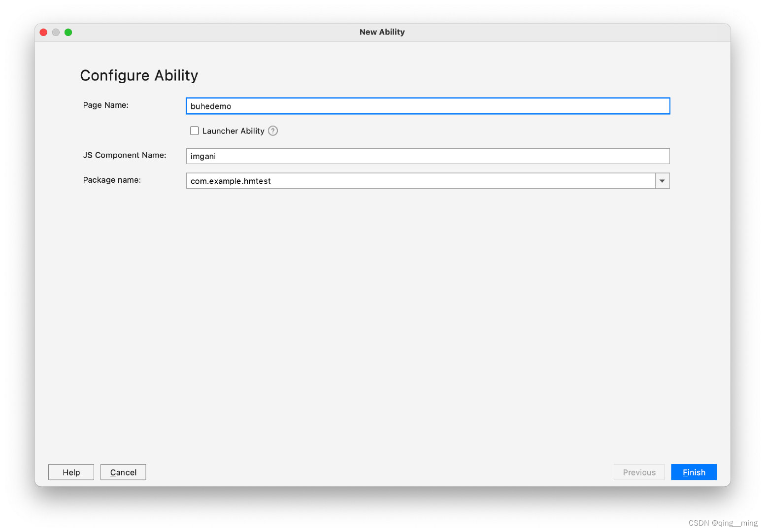
Task: Cancel the New Ability dialog
Action: point(123,472)
